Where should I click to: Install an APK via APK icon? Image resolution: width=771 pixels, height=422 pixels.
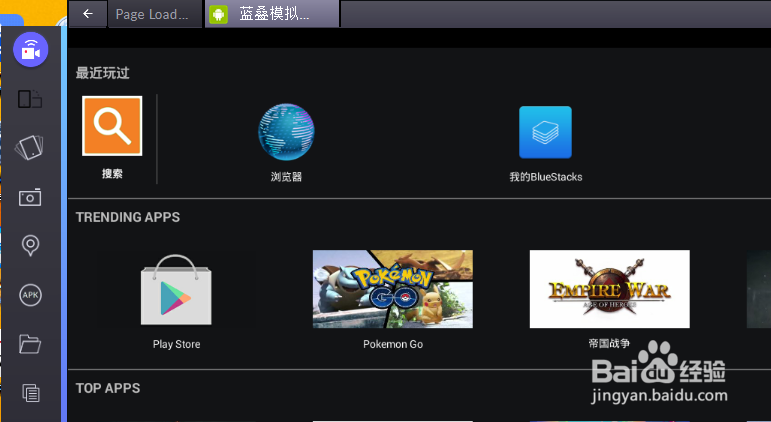pos(30,295)
